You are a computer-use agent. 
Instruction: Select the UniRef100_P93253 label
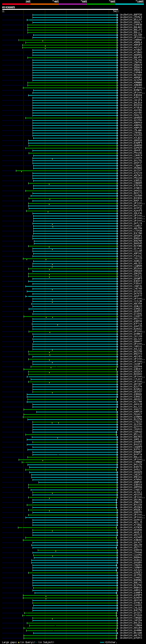(x=131, y=135)
